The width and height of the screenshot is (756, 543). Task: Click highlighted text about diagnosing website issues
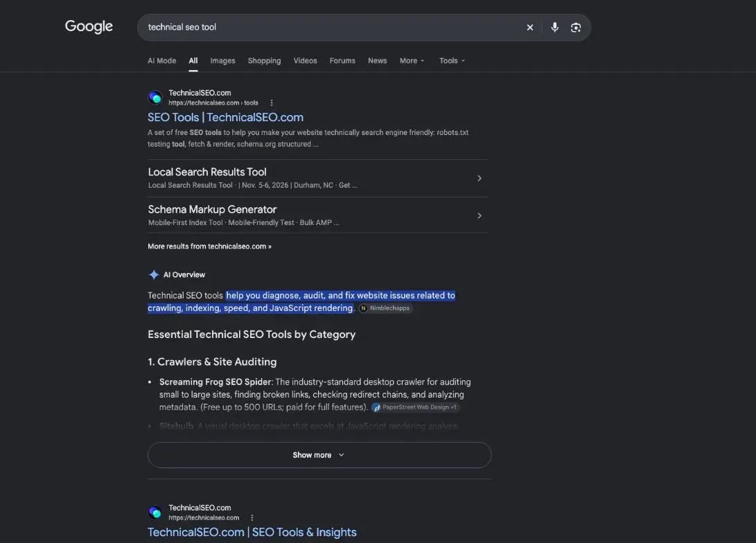pos(301,301)
